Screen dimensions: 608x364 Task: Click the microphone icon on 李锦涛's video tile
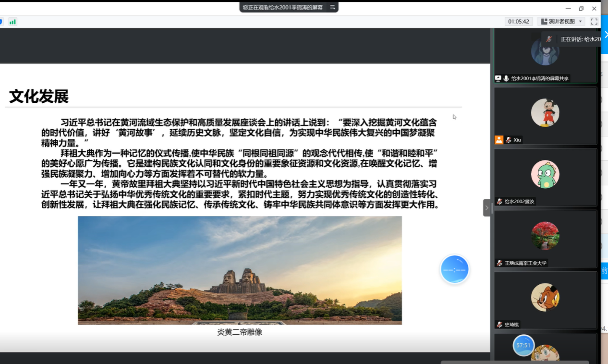506,78
